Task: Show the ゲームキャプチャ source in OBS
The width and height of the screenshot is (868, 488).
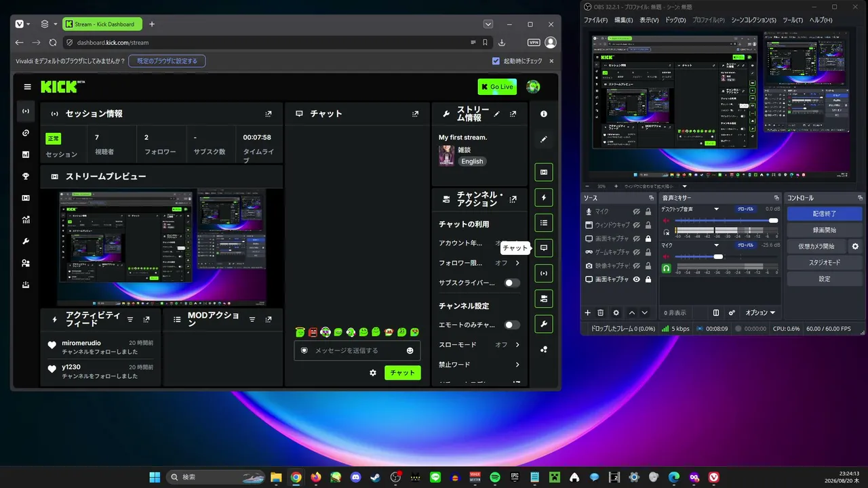Action: tap(637, 252)
